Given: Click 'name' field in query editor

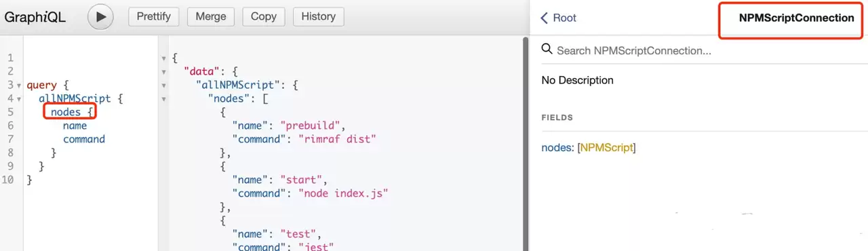Looking at the screenshot, I should pos(75,125).
